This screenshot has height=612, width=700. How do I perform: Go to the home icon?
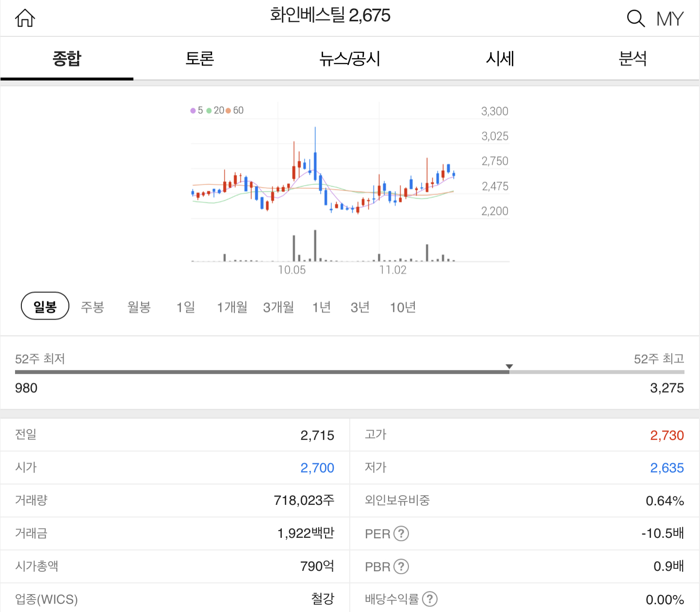pyautogui.click(x=25, y=18)
